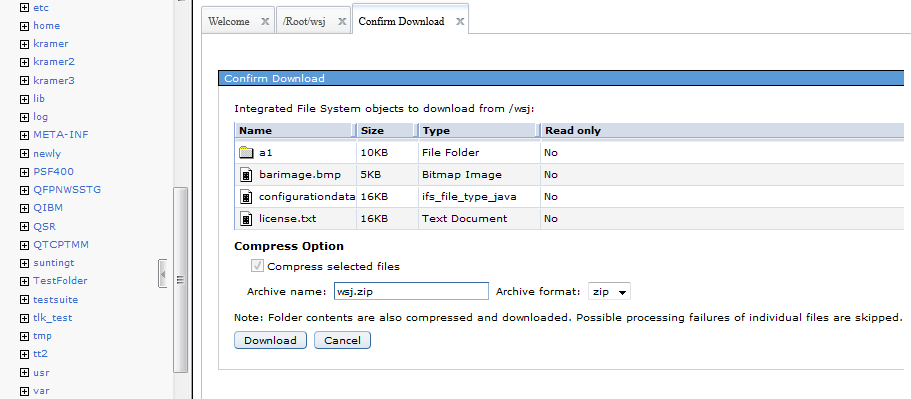Close the Confirm Download tab
The height and width of the screenshot is (399, 911).
point(460,21)
